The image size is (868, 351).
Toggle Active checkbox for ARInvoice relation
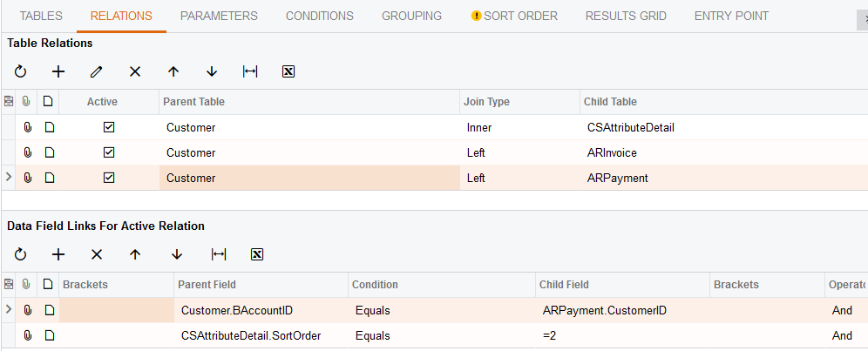[109, 152]
